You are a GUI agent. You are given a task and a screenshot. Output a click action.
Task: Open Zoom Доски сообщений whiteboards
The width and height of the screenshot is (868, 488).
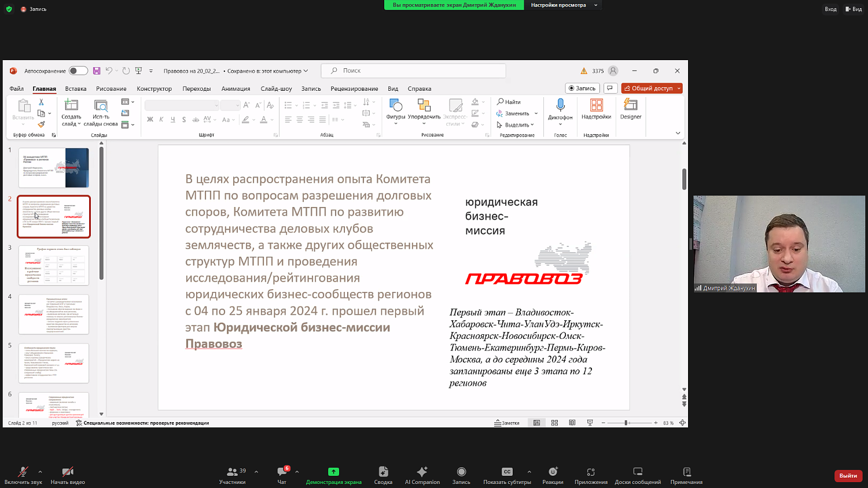pyautogui.click(x=638, y=475)
